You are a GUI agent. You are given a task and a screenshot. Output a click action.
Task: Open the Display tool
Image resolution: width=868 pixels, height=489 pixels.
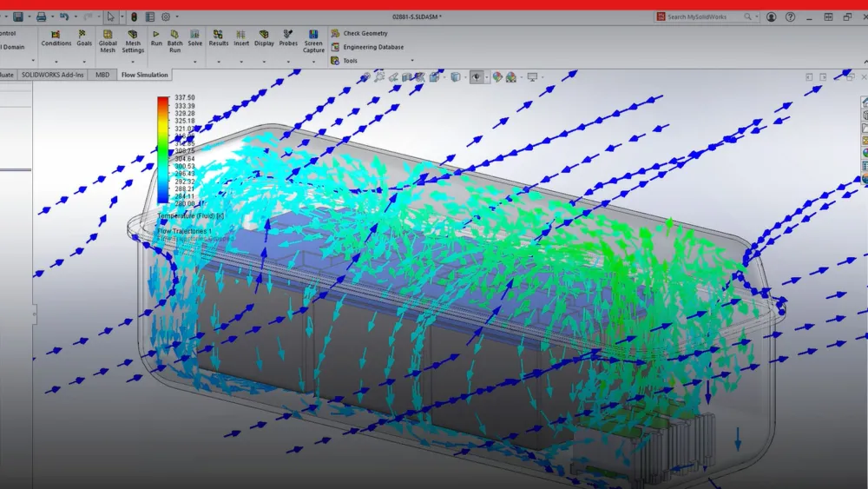click(x=264, y=38)
